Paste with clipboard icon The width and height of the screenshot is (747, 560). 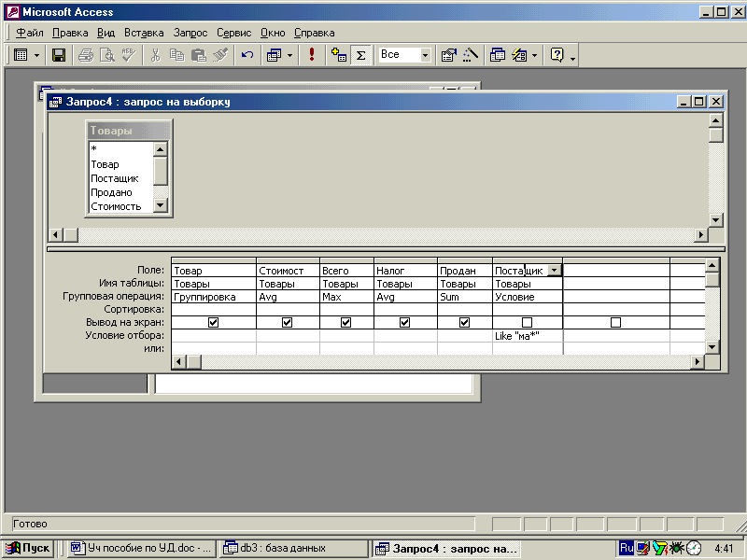pos(199,55)
